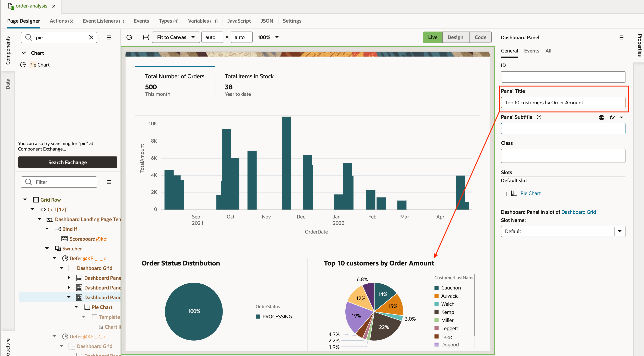Switch to Code view

coord(480,37)
